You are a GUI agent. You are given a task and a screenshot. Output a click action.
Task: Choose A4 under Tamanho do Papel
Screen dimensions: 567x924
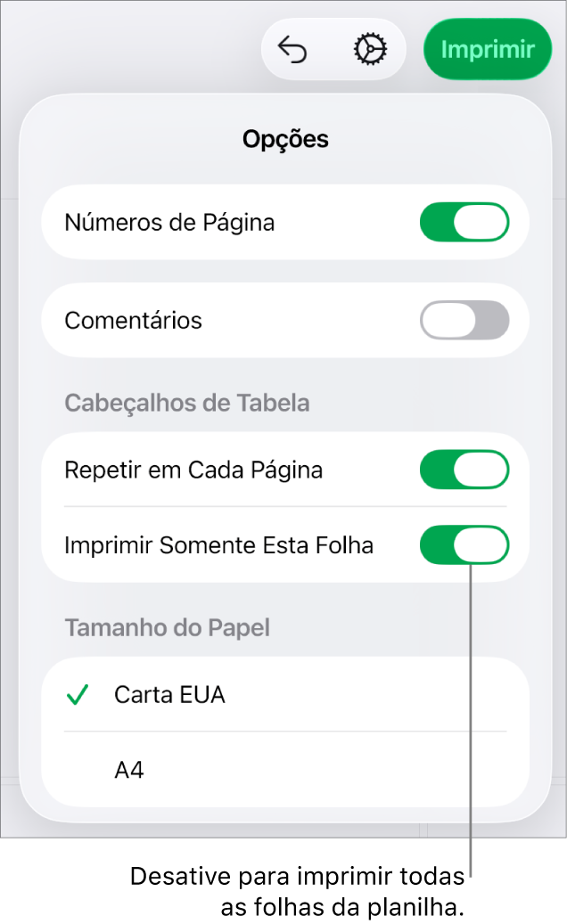click(129, 769)
